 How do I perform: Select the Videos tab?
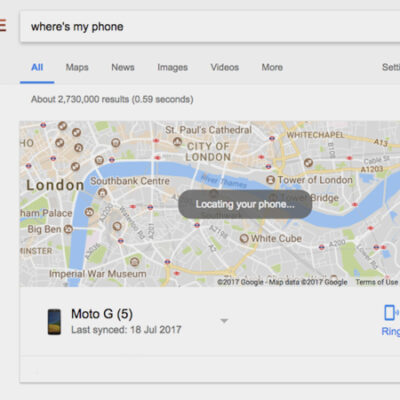coord(225,67)
